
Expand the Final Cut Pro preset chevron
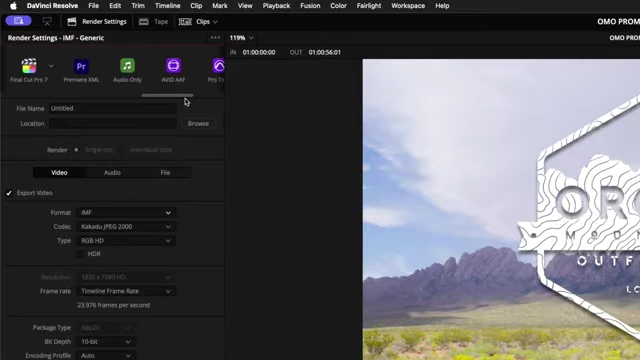[x=51, y=66]
